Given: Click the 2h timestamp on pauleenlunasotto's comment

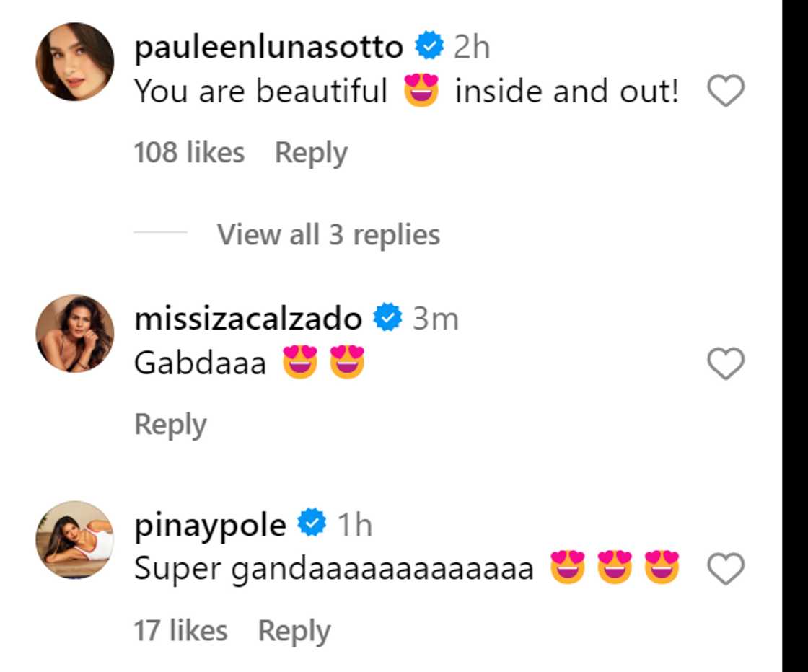Looking at the screenshot, I should click(472, 48).
